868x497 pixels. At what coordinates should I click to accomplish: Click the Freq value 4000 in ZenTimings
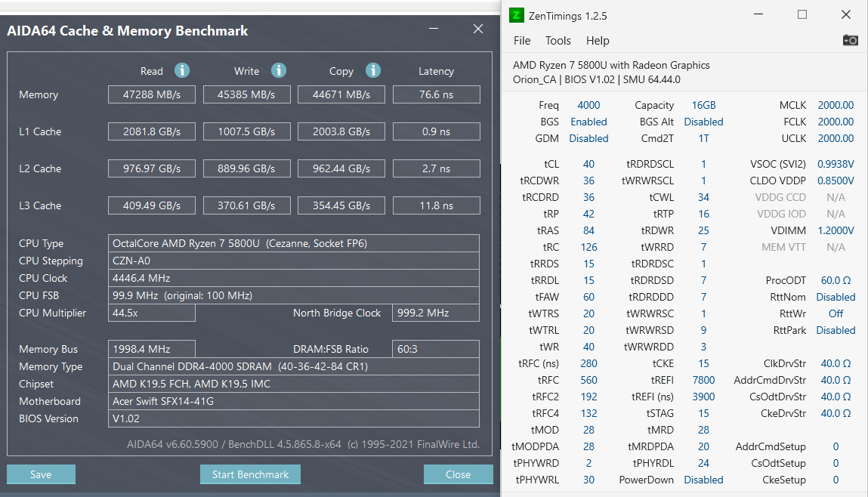click(x=588, y=105)
